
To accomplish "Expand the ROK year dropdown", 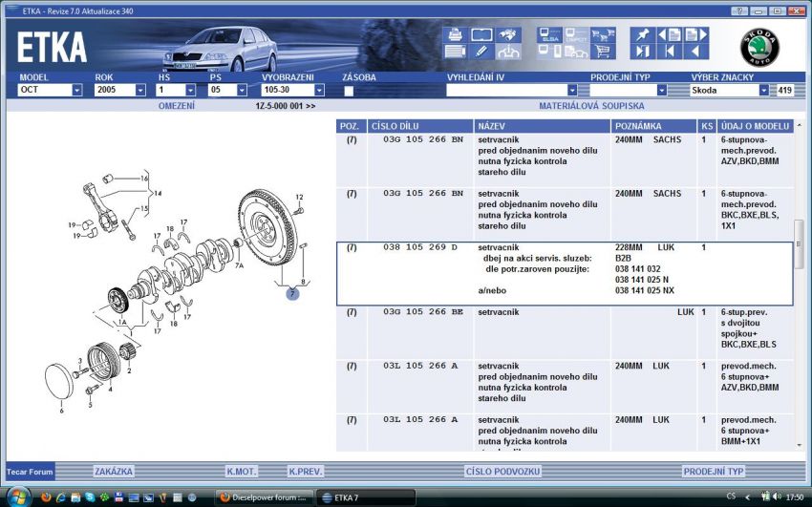I will pyautogui.click(x=139, y=91).
